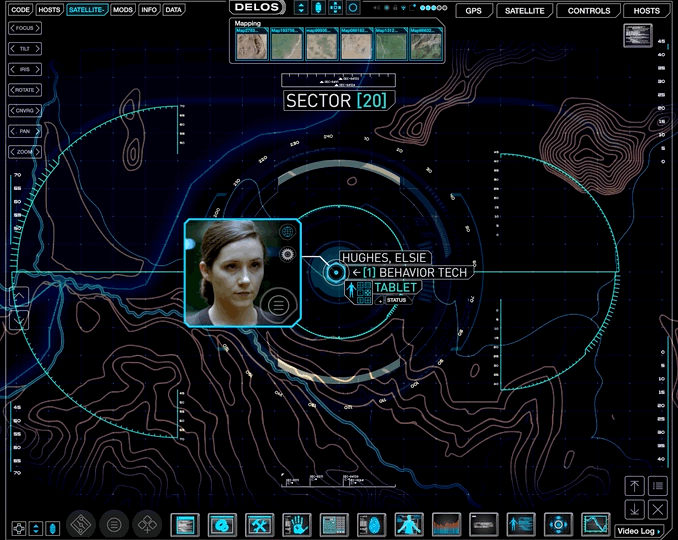
Task: Click the target marker at map center
Action: coord(336,272)
